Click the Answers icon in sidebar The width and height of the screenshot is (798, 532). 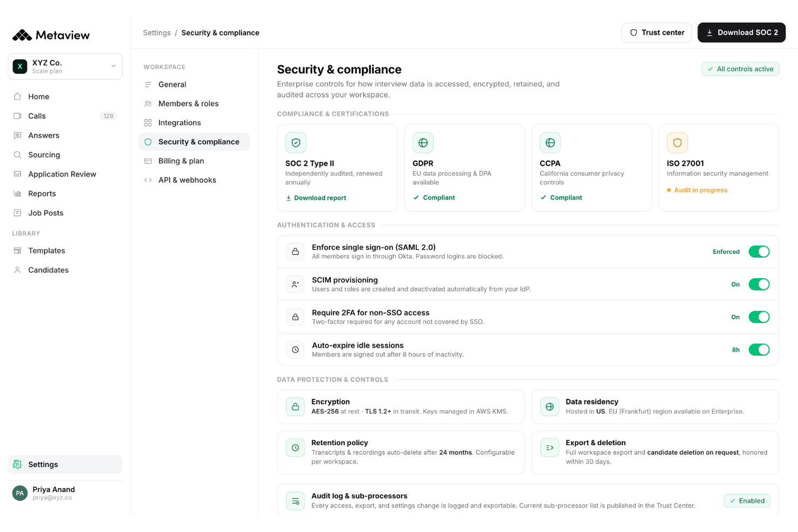pos(17,135)
